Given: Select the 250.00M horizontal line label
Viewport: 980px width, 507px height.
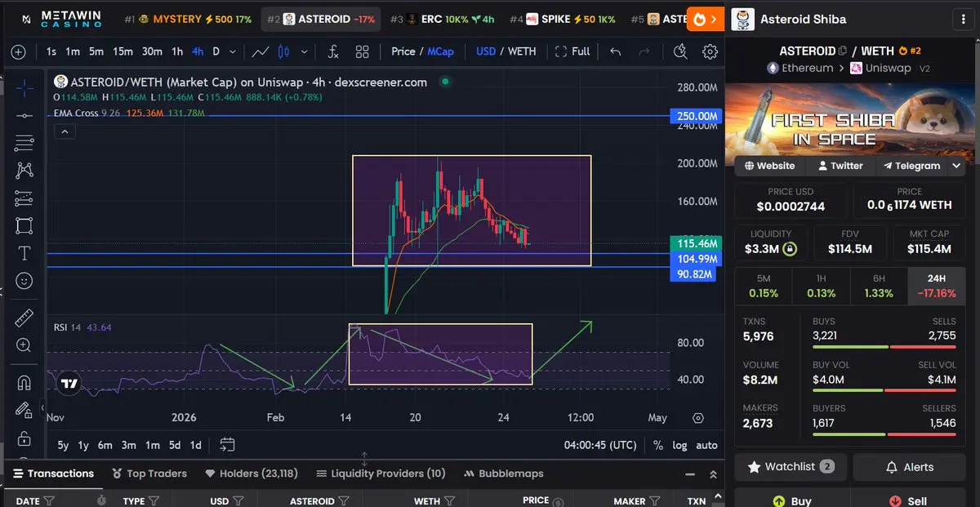Looking at the screenshot, I should (694, 117).
